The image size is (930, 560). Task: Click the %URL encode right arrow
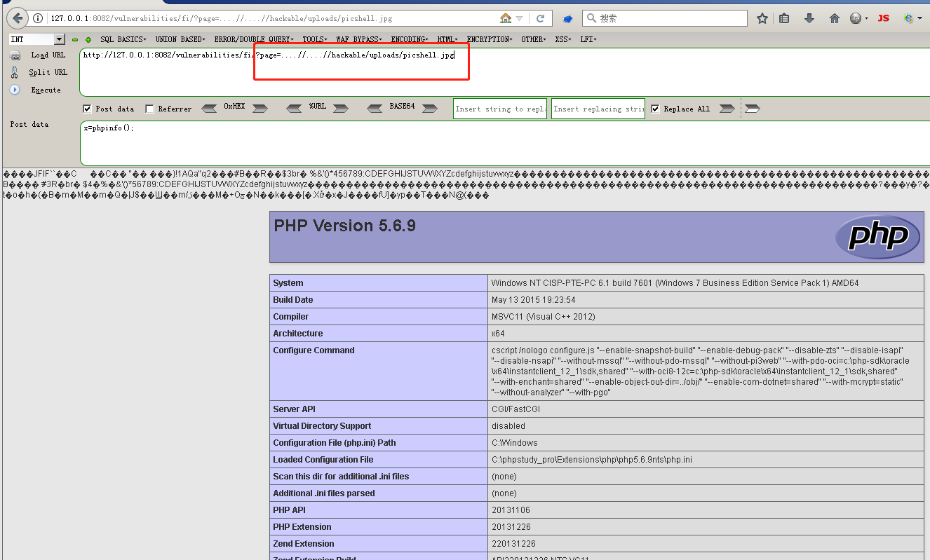(x=341, y=109)
